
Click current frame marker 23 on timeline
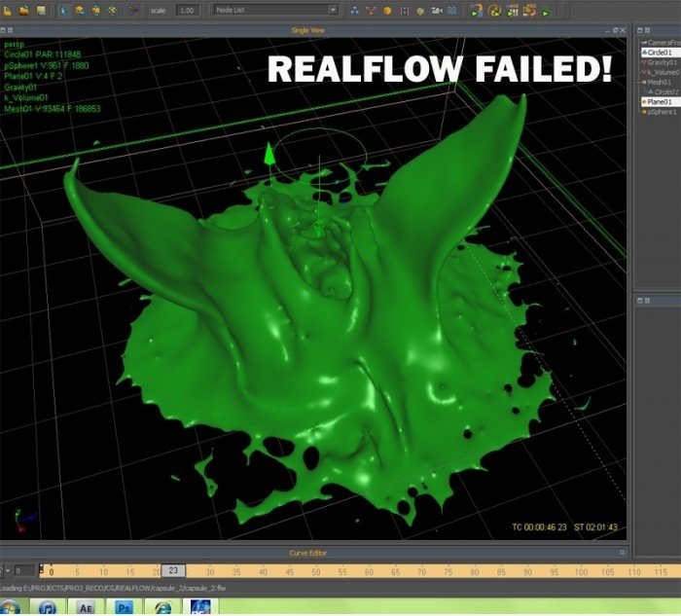[173, 571]
